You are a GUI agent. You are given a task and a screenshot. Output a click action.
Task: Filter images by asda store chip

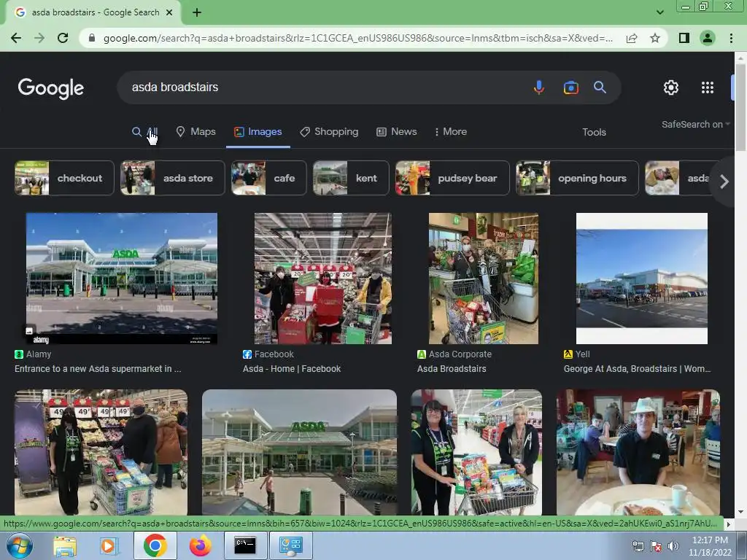(172, 178)
